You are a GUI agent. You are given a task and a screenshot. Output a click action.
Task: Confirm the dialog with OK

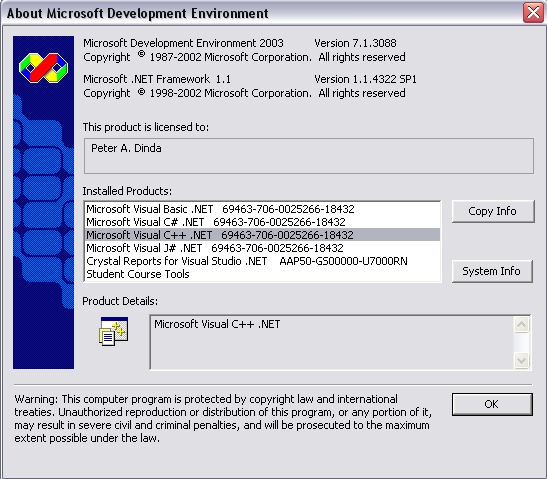(492, 404)
